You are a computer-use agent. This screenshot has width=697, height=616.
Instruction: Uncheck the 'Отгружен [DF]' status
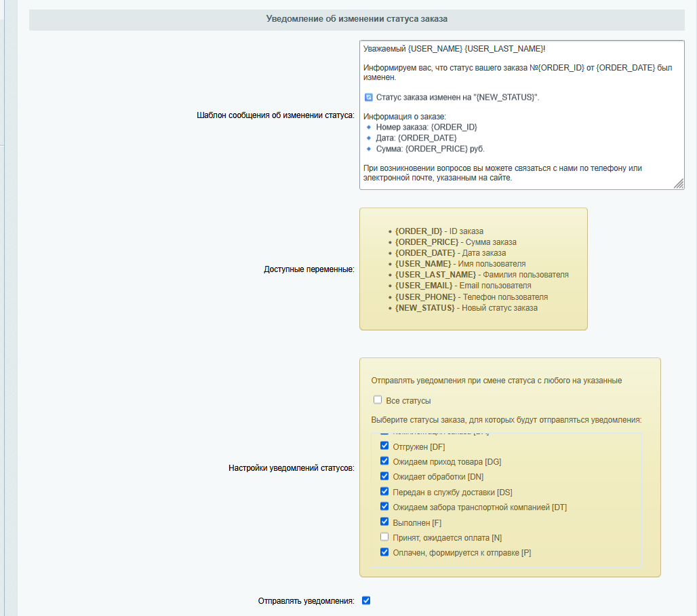[x=384, y=446]
